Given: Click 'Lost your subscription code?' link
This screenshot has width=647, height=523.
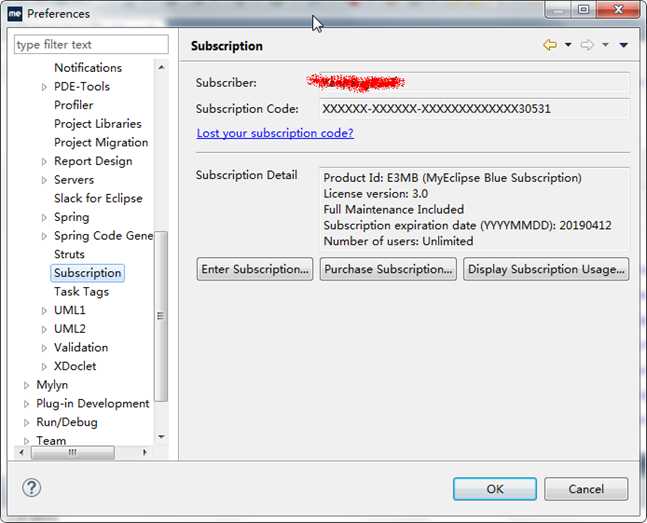Looking at the screenshot, I should tap(275, 133).
